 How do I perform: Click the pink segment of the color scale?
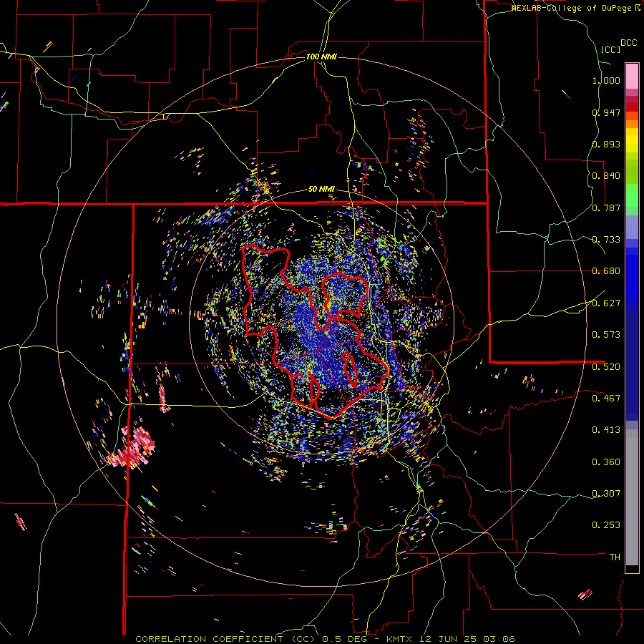[x=632, y=76]
